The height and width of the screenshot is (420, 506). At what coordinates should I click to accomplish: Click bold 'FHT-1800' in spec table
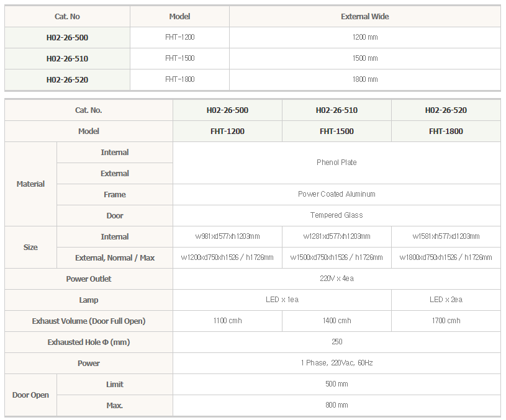coord(446,132)
